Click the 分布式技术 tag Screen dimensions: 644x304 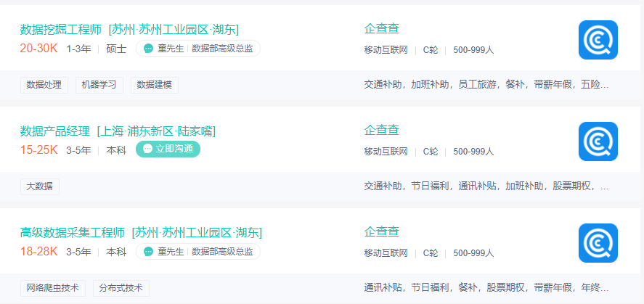(x=121, y=288)
